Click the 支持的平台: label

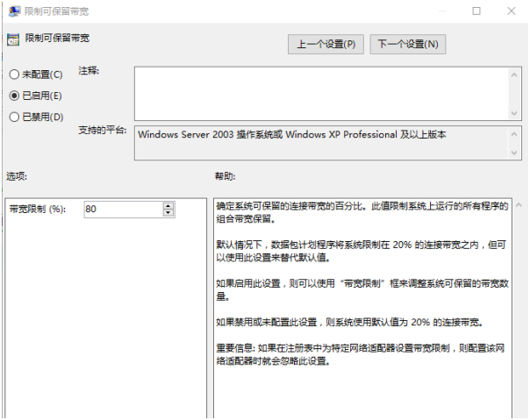pyautogui.click(x=103, y=130)
